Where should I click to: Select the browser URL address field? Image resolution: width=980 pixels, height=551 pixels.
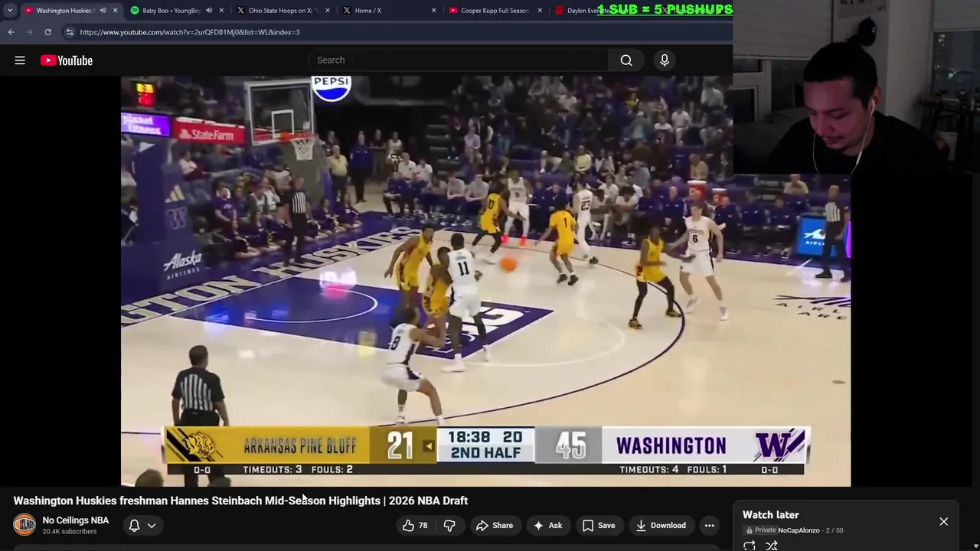(x=398, y=32)
